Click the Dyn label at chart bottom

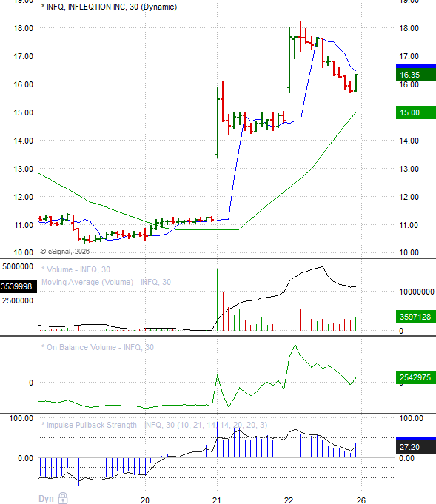point(46,499)
